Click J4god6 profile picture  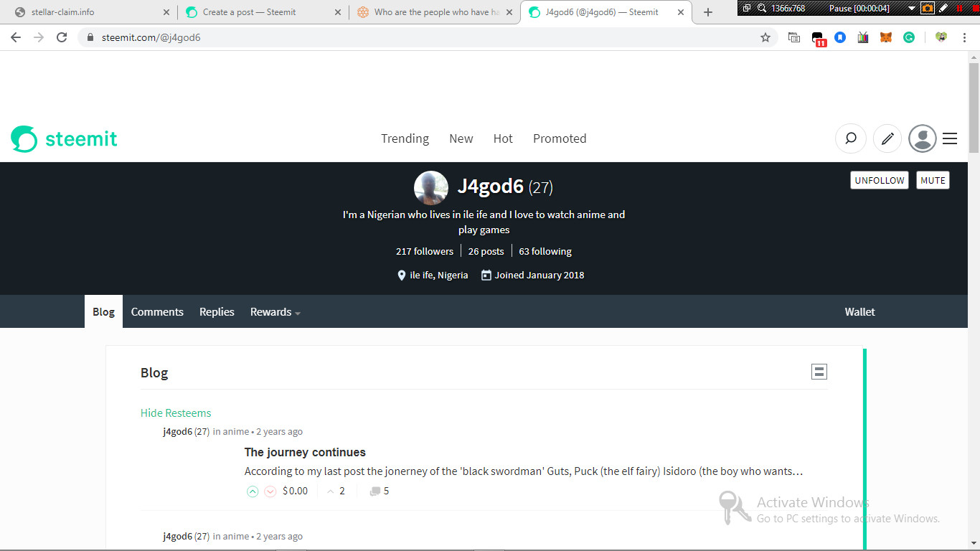coord(431,188)
